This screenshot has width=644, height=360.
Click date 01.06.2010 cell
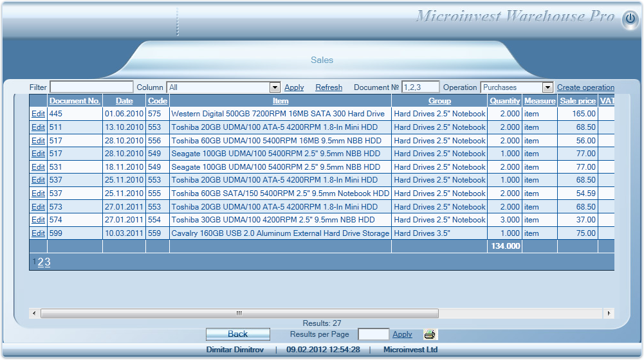point(124,114)
